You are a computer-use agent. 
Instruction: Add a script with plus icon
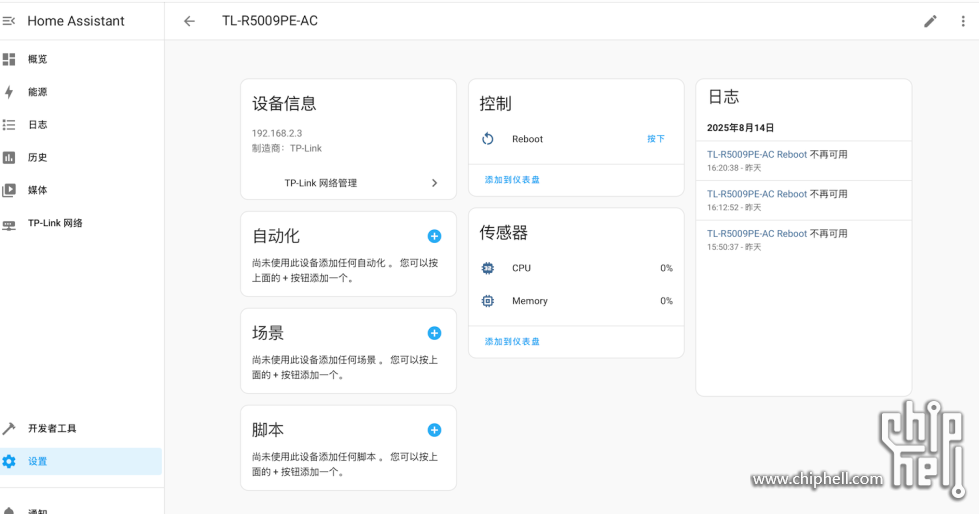click(x=435, y=430)
